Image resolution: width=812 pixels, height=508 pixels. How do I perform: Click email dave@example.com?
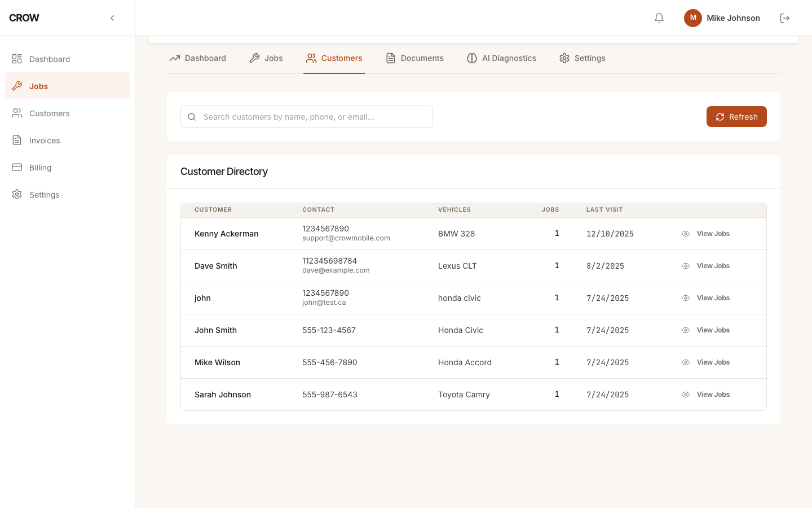[x=336, y=270]
